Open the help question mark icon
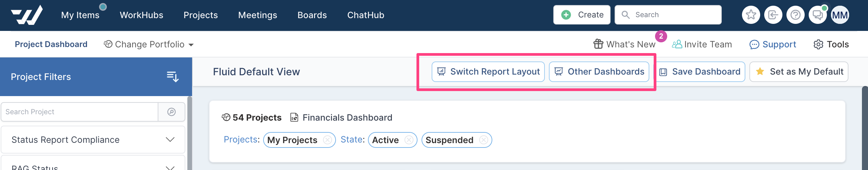Viewport: 868px width, 170px height. click(795, 15)
